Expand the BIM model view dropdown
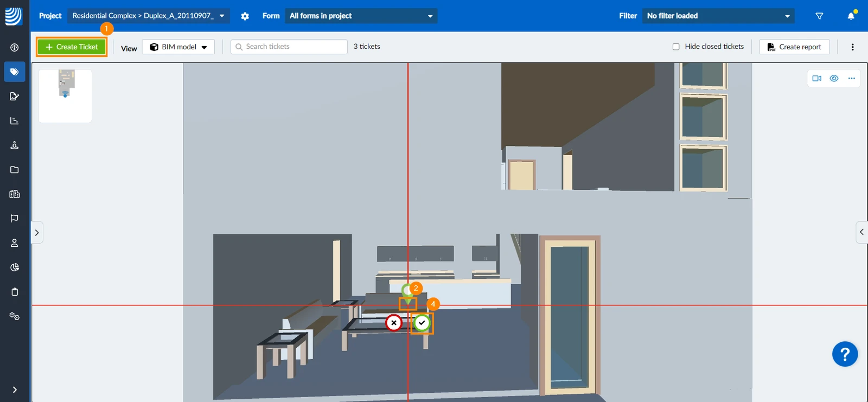This screenshot has height=402, width=868. 178,47
